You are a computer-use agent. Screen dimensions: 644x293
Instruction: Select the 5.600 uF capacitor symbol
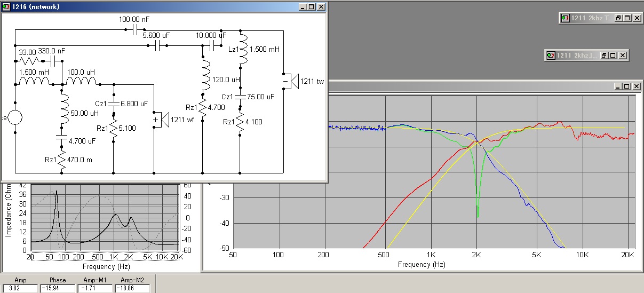click(x=157, y=46)
